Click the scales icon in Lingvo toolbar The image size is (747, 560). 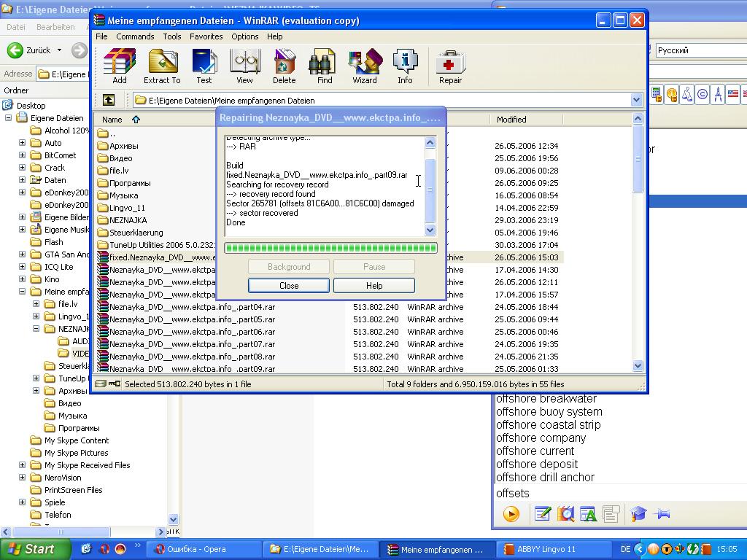pos(687,94)
